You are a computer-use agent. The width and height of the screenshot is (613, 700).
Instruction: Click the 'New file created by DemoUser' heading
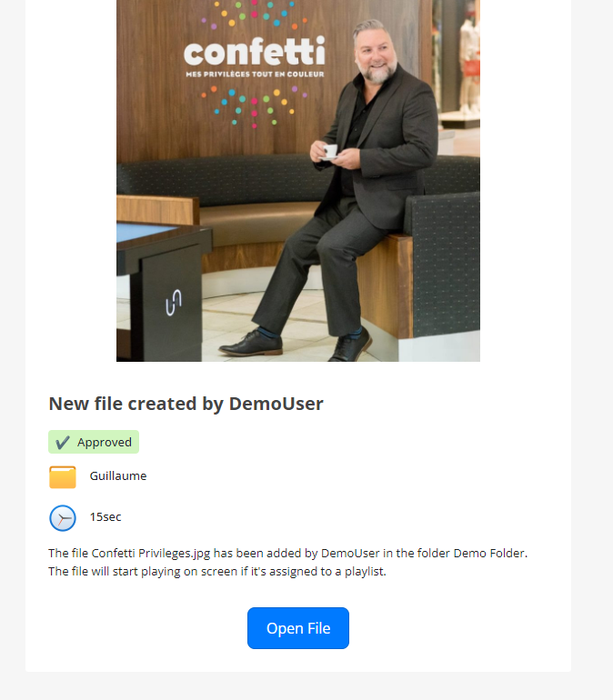186,404
